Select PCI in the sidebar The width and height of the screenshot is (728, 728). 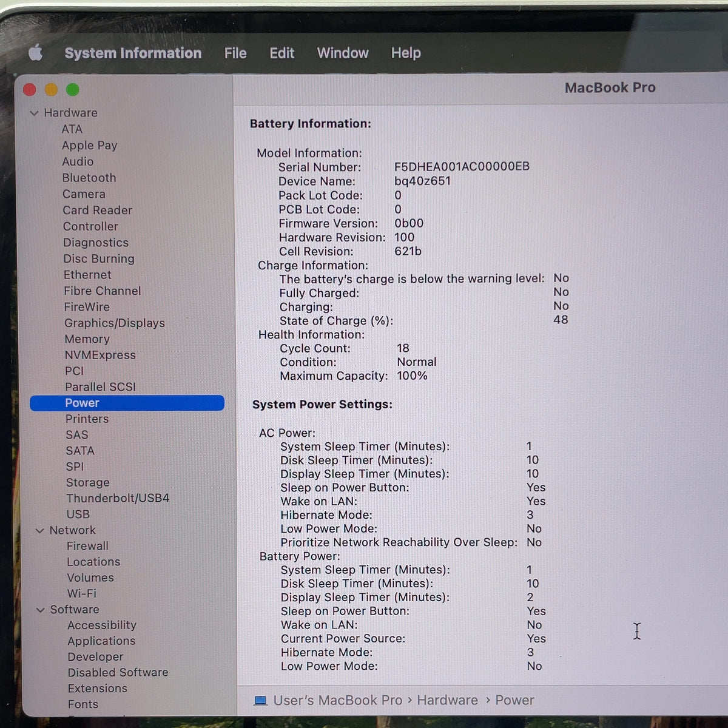point(74,371)
